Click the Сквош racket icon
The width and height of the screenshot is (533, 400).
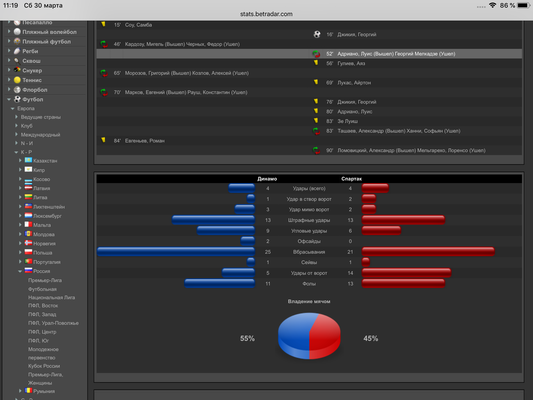[17, 61]
